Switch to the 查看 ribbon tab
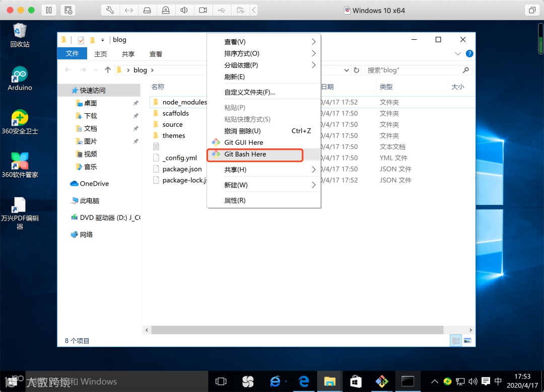 156,54
